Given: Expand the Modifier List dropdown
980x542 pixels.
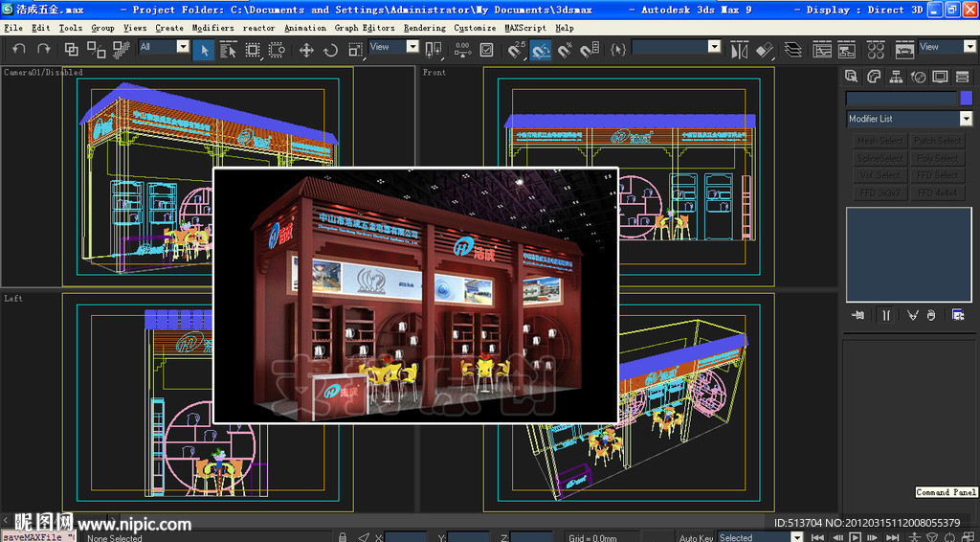Looking at the screenshot, I should [965, 119].
